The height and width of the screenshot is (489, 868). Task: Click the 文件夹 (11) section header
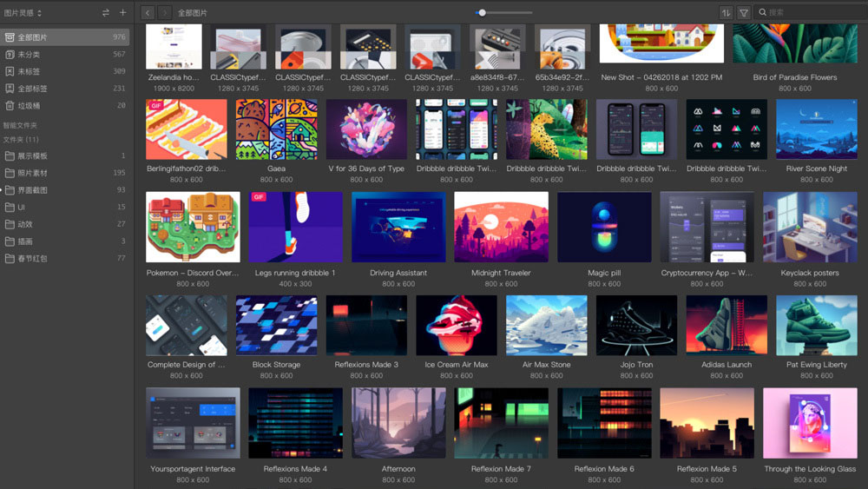click(21, 140)
